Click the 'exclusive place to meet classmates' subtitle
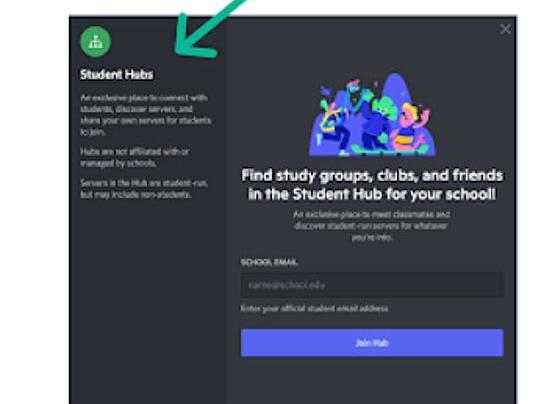 (372, 226)
